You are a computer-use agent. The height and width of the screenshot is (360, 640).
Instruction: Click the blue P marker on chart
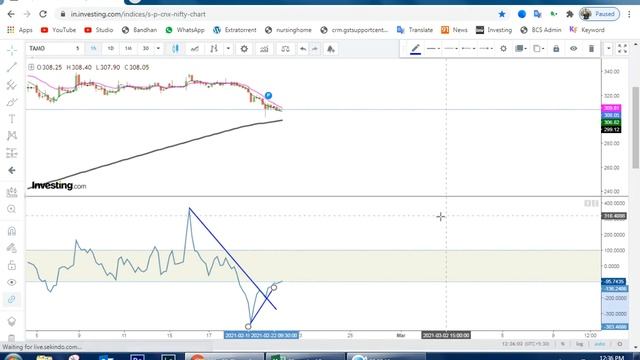point(268,96)
